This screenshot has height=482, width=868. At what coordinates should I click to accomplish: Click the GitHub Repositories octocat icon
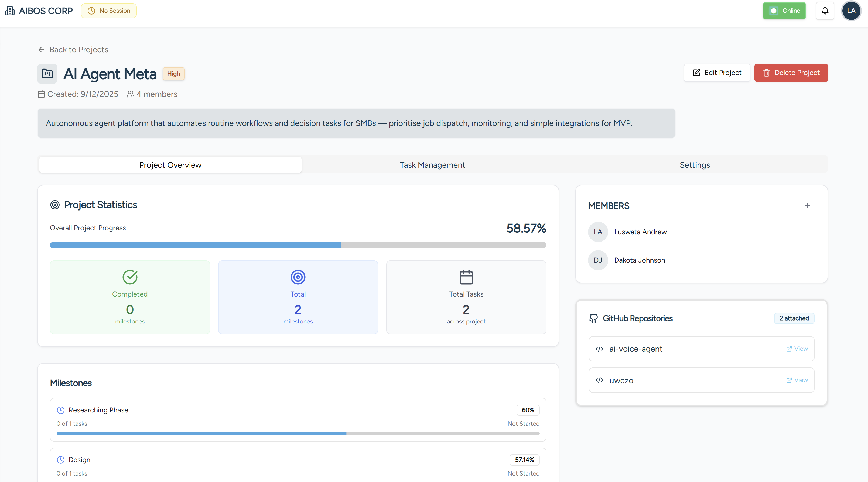pos(593,318)
